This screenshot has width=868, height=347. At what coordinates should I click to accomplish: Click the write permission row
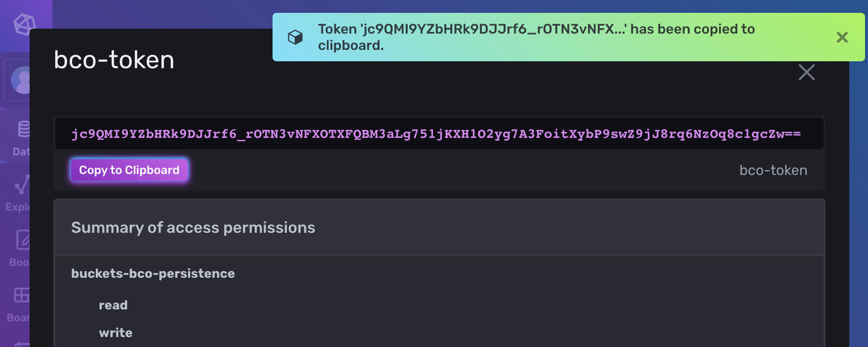116,333
